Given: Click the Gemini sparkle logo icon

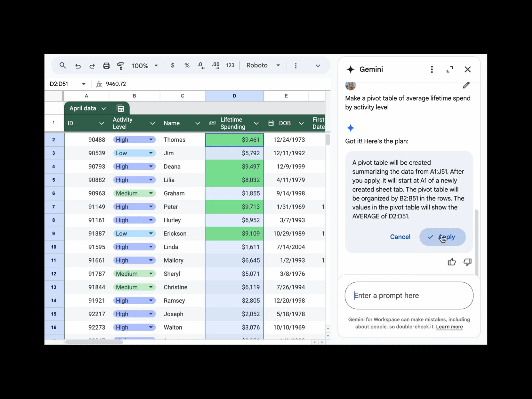Looking at the screenshot, I should pyautogui.click(x=350, y=69).
